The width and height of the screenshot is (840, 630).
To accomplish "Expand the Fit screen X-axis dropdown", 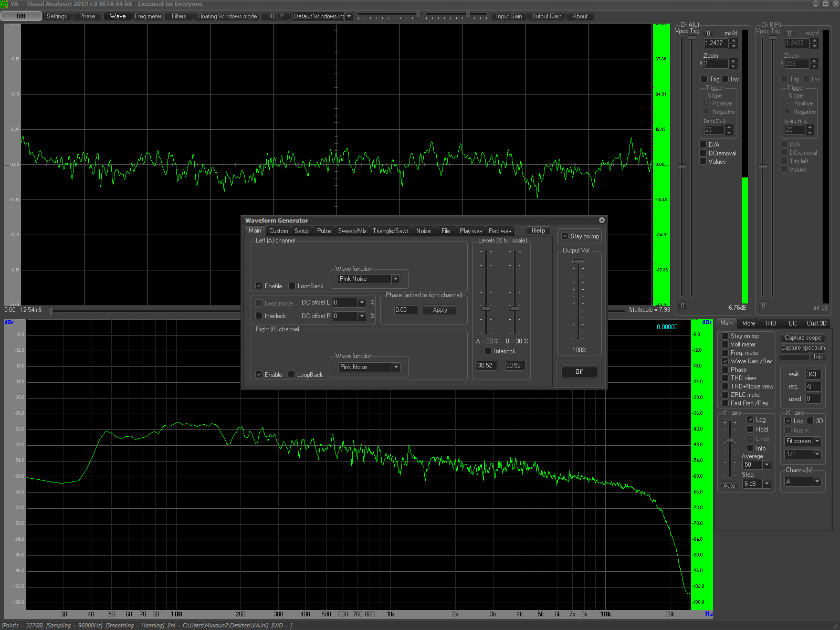I will coord(816,441).
